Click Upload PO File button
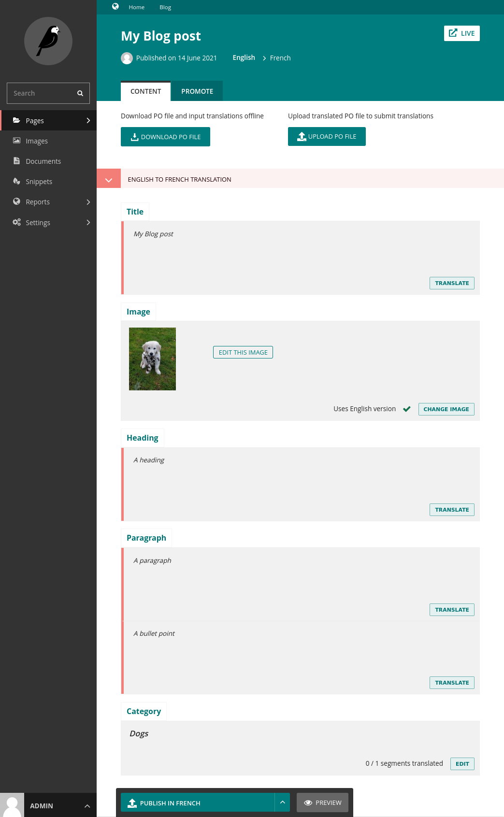504x817 pixels. (x=327, y=136)
